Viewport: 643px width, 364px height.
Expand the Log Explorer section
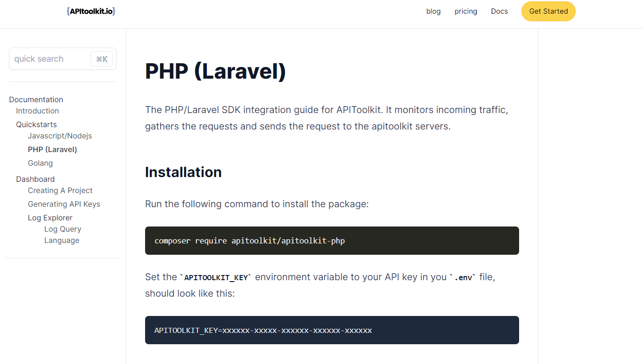tap(50, 218)
